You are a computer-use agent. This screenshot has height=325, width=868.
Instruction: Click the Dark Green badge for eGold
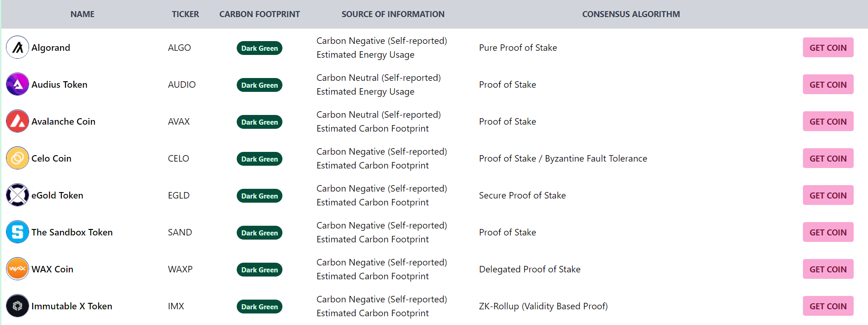tap(259, 196)
